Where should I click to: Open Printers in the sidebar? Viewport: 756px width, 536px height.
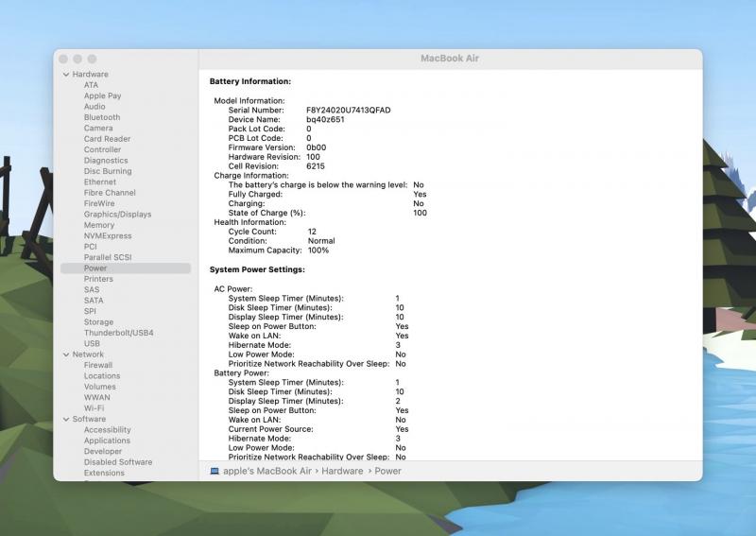[x=98, y=279]
